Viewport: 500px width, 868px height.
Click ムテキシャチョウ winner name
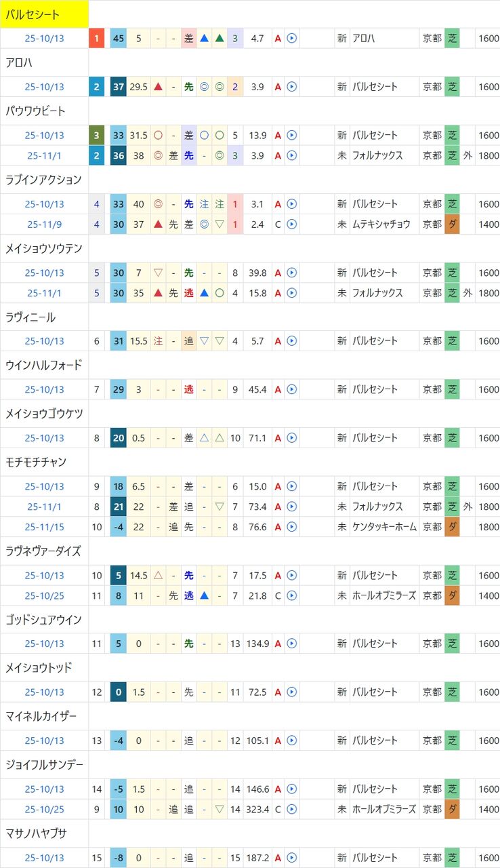point(381,224)
